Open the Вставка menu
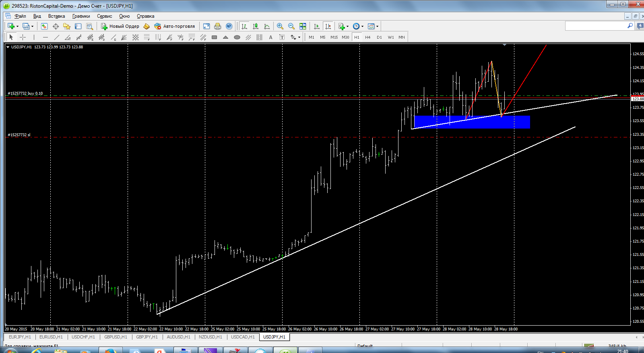This screenshot has height=353, width=644. 56,16
